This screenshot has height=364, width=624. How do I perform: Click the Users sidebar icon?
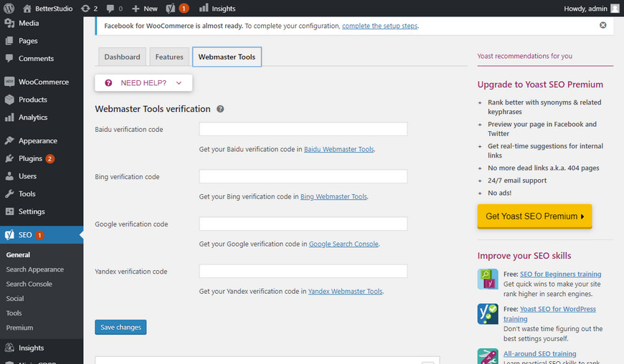9,176
